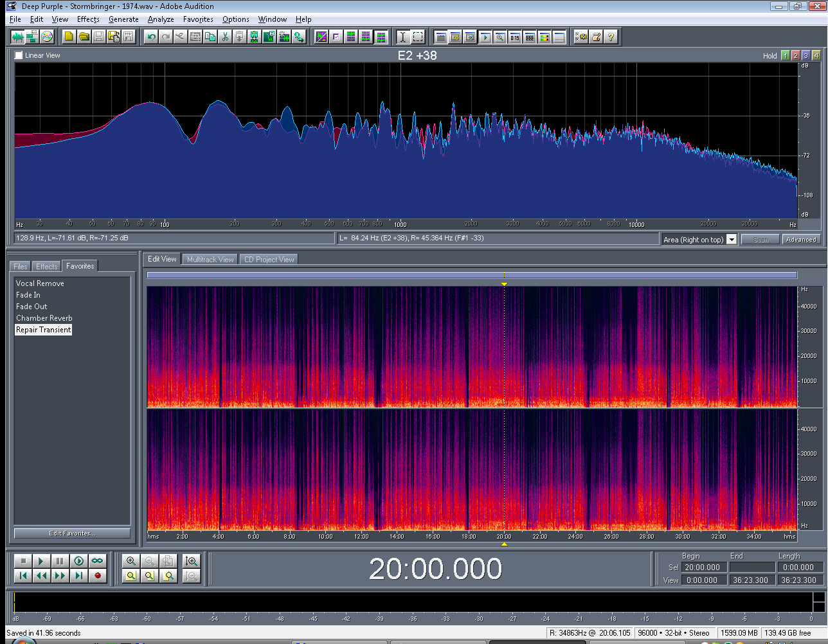This screenshot has width=828, height=644.
Task: Click the Scan button
Action: pos(760,240)
